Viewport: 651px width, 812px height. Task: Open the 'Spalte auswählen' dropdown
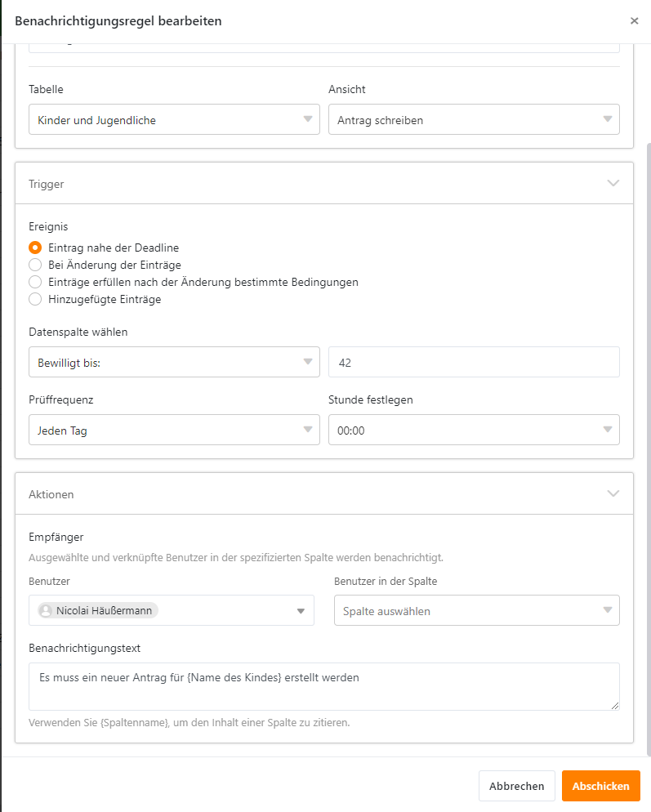click(x=476, y=610)
